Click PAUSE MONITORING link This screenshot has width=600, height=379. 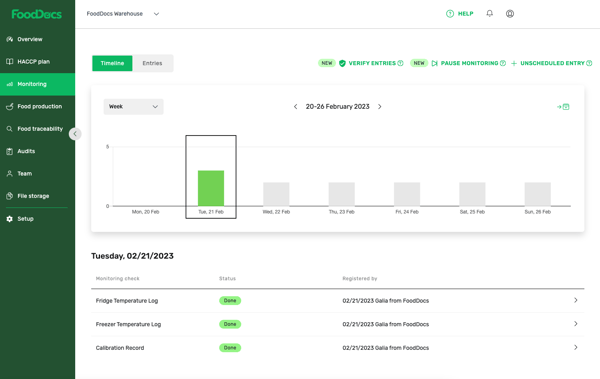pyautogui.click(x=470, y=63)
